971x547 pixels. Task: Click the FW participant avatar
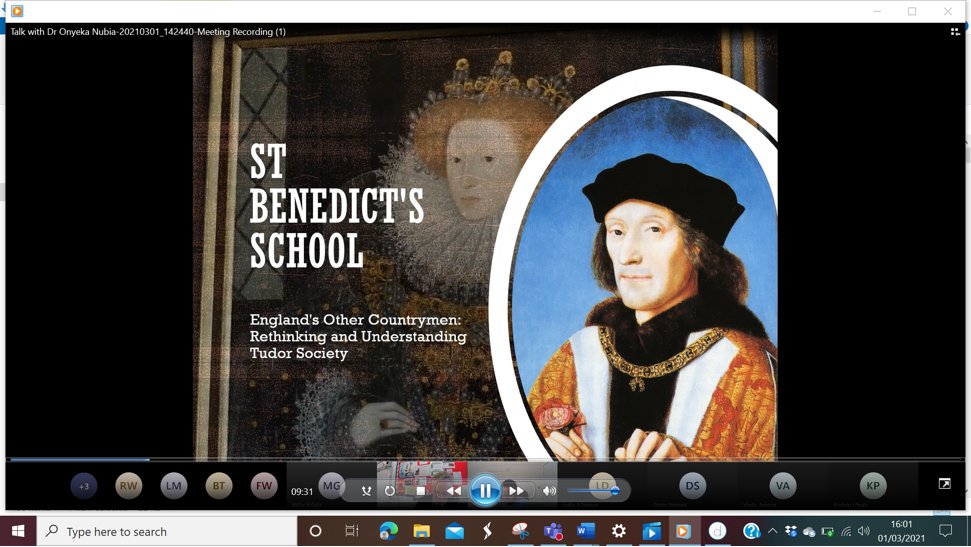264,486
